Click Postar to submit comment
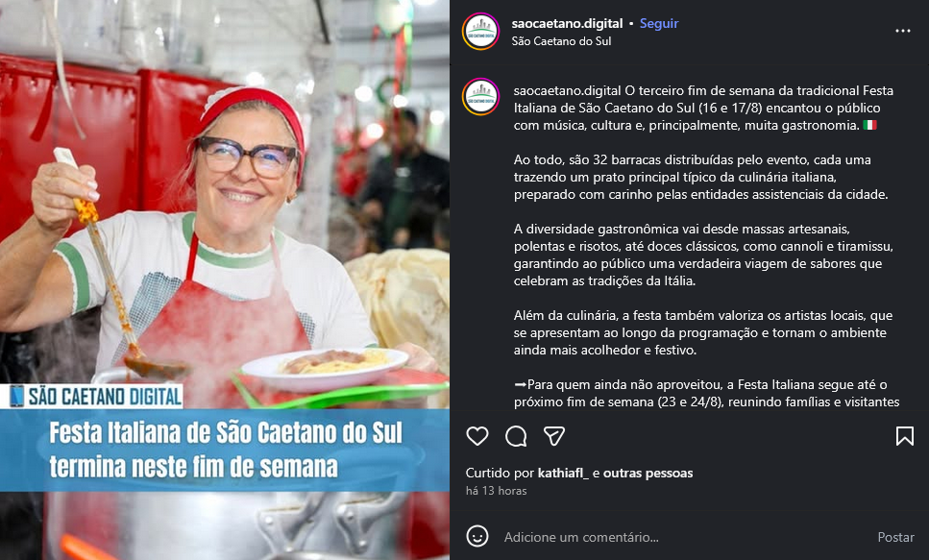This screenshot has width=929, height=560. point(895,537)
